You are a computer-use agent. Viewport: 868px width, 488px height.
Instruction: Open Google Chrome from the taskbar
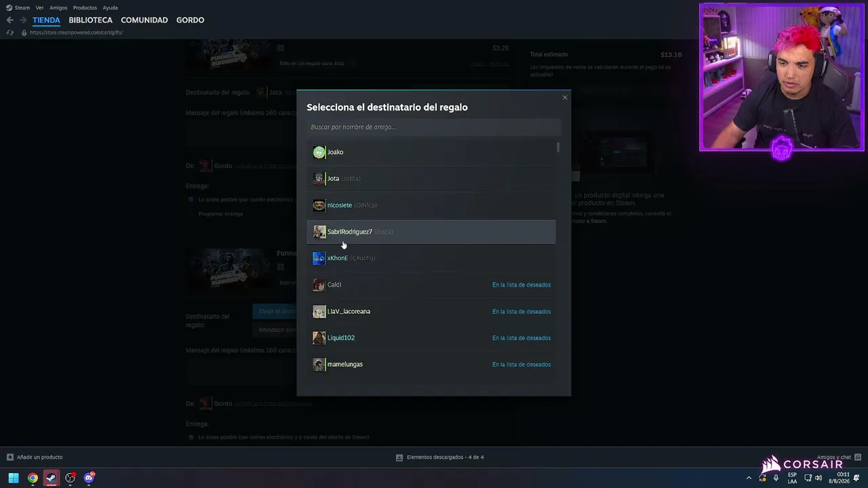click(x=33, y=478)
